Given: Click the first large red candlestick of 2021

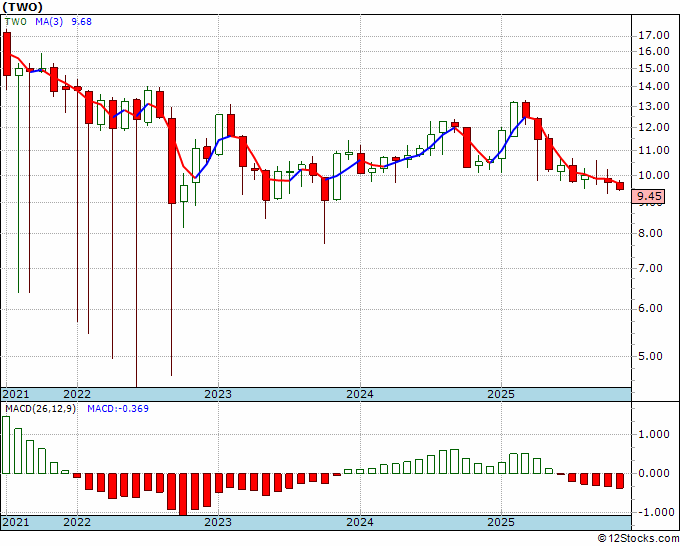Looking at the screenshot, I should [7, 54].
